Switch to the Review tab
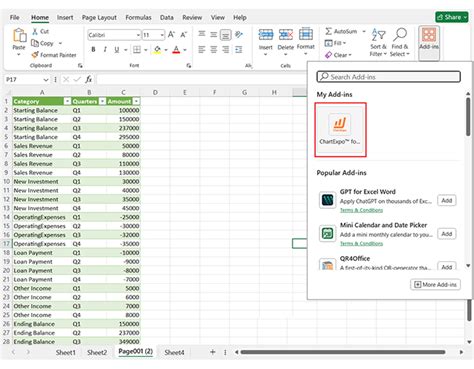 (192, 17)
